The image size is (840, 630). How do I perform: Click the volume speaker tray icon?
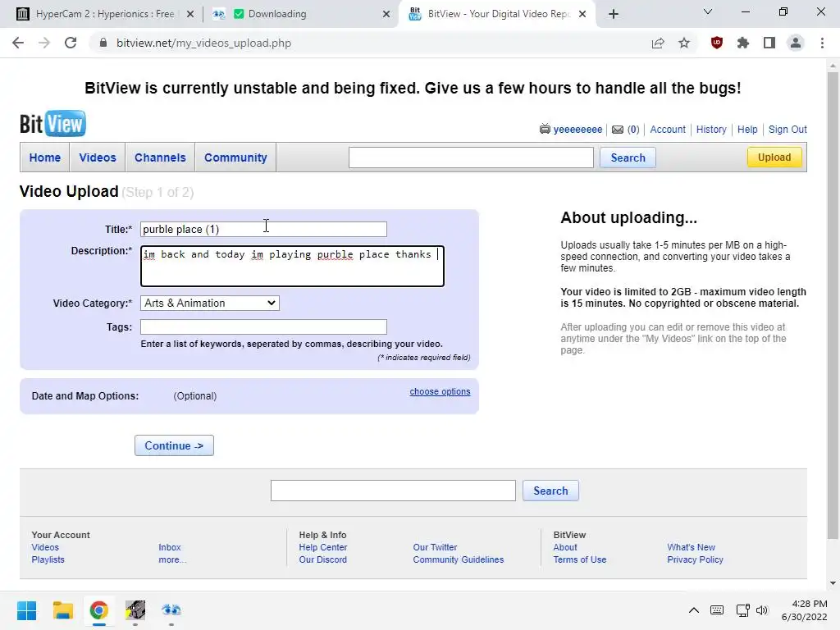pos(761,610)
